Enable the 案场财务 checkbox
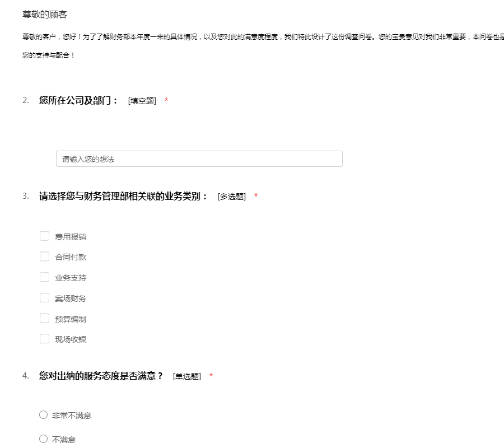 click(x=45, y=298)
